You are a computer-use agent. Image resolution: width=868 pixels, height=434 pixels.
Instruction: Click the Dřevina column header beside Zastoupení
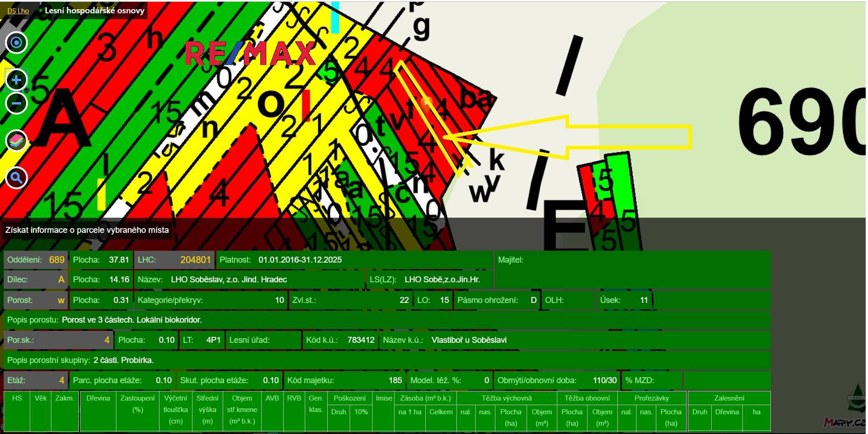click(98, 398)
